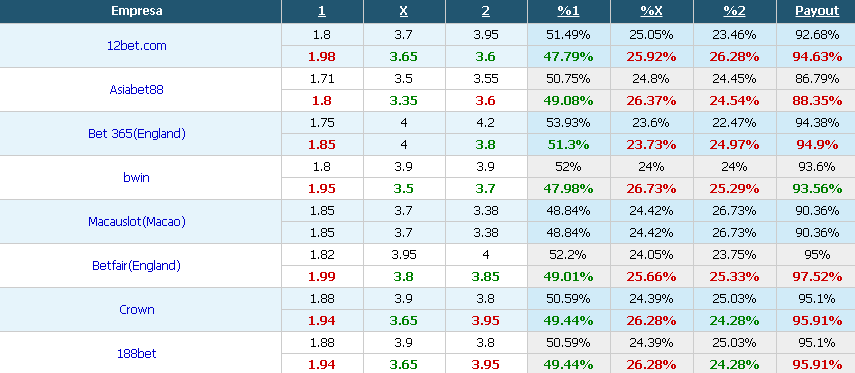
Task: Click the Bet 365(England) link
Action: (136, 134)
